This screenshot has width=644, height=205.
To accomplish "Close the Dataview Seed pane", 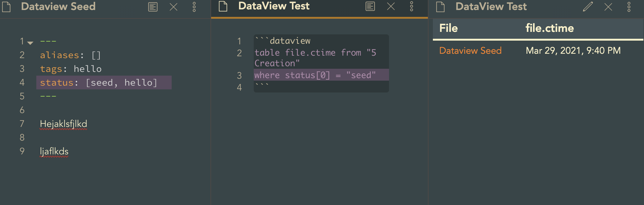I will 174,7.
